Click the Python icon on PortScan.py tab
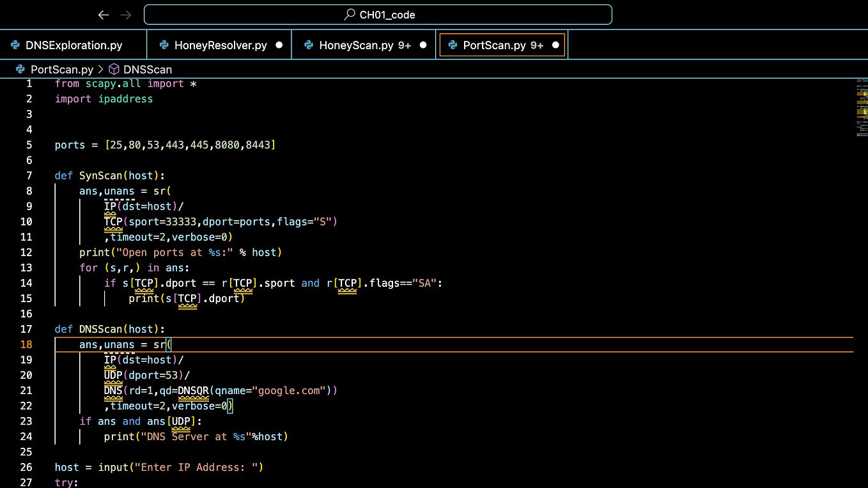Image resolution: width=868 pixels, height=488 pixels. pos(453,45)
